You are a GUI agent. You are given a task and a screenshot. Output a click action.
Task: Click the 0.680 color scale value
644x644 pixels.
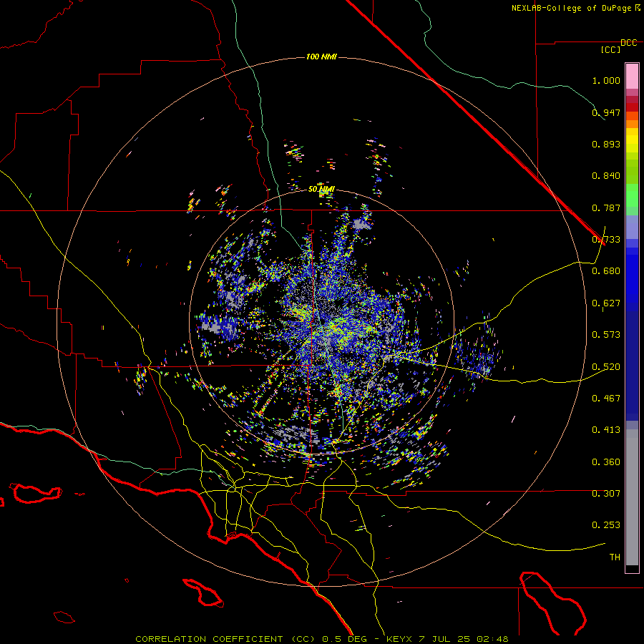[x=606, y=271]
